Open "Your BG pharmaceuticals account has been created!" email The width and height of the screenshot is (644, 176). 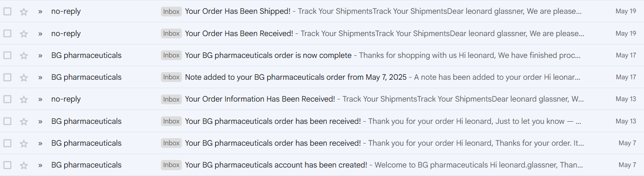(276, 165)
